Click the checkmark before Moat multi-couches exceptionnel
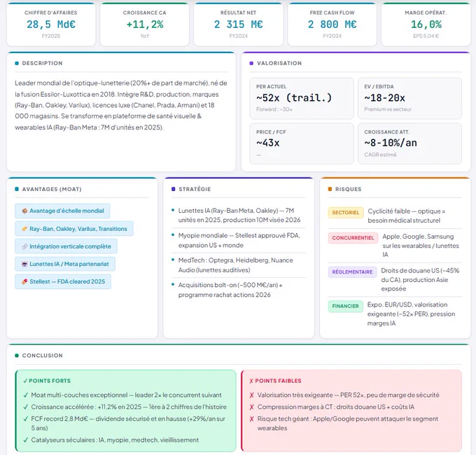The image size is (476, 455). point(26,395)
